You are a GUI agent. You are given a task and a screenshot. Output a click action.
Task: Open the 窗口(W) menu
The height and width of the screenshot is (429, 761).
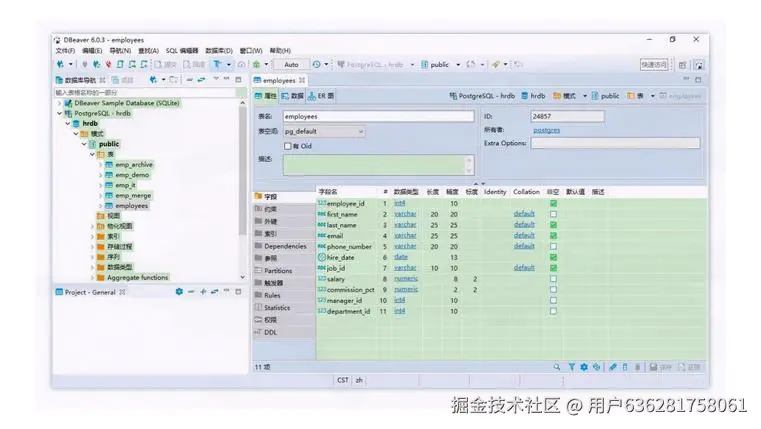[x=251, y=50]
